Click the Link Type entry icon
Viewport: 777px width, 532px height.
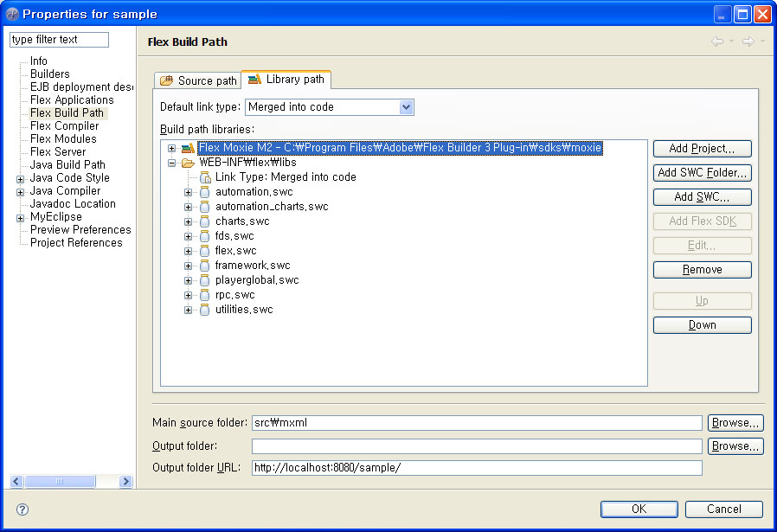(x=205, y=177)
